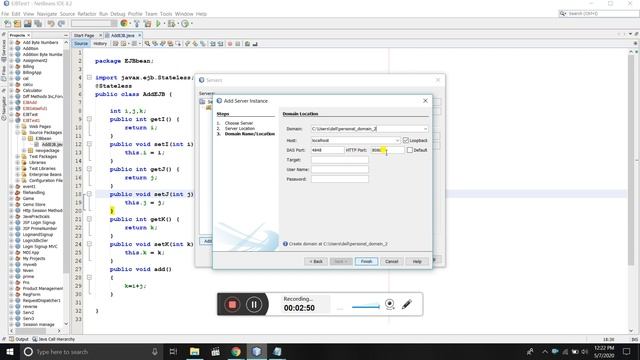
Task: Click the Password input field
Action: (x=340, y=179)
